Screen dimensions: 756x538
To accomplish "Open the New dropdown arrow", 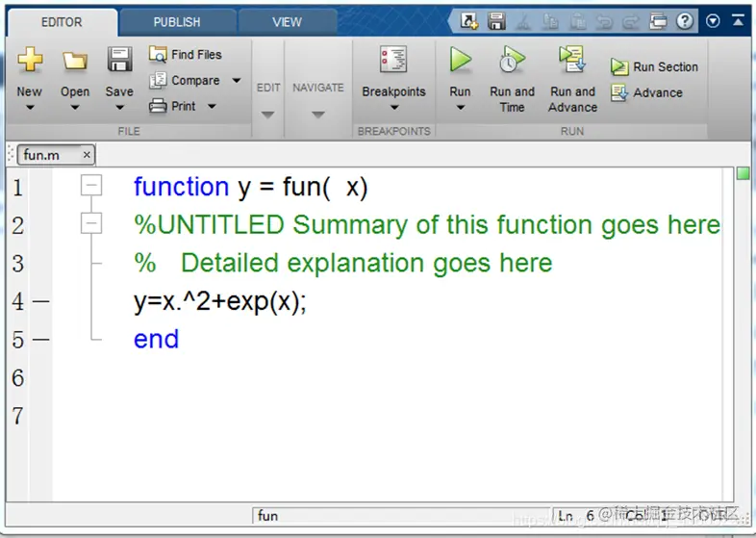I will 30,108.
